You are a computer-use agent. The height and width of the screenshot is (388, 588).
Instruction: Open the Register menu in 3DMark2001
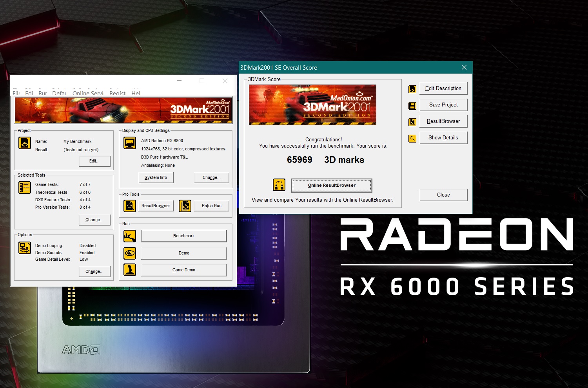(117, 93)
